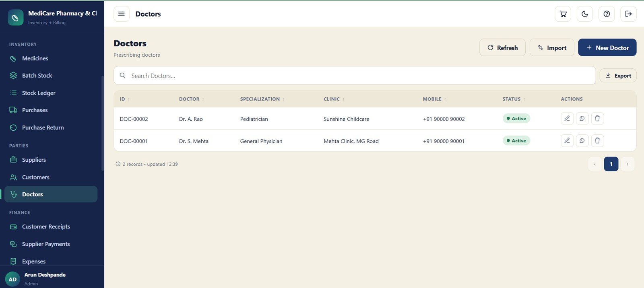Open Batch Stock in the sidebar
Screen dimensions: 644x288
pyautogui.click(x=51, y=76)
